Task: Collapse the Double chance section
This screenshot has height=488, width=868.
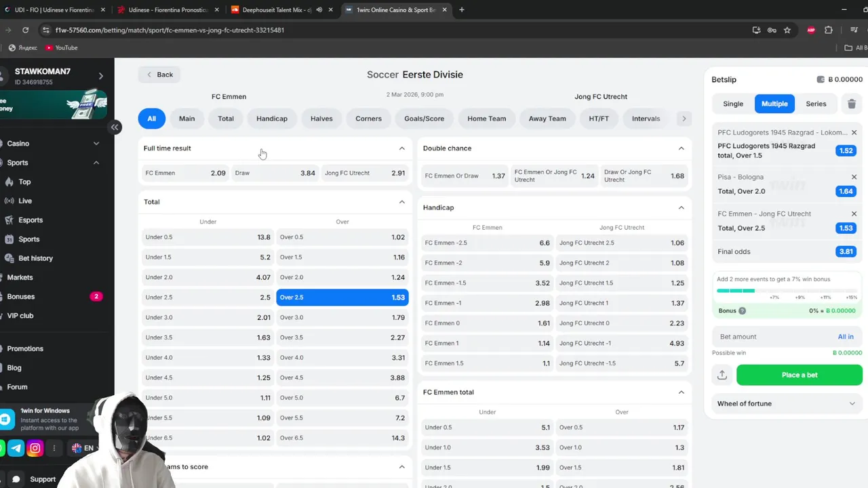Action: [x=681, y=148]
